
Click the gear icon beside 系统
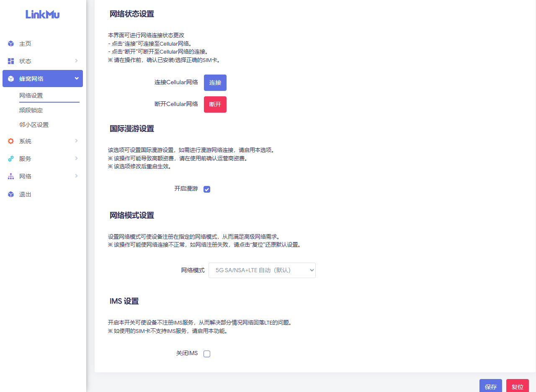(x=11, y=141)
